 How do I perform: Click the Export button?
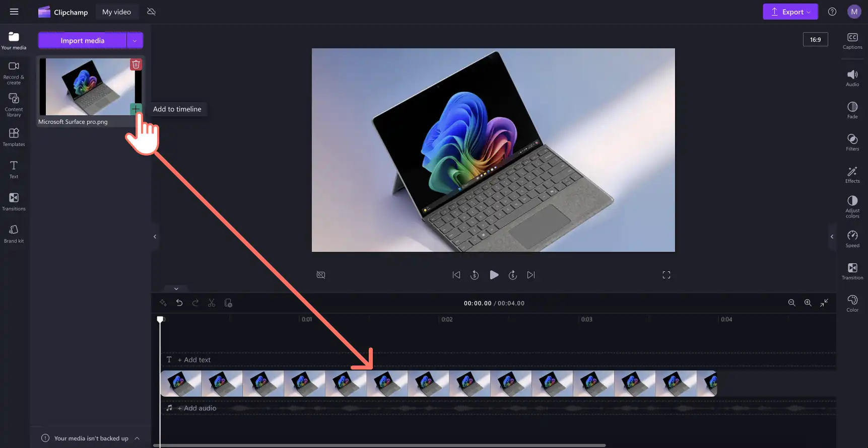tap(790, 12)
